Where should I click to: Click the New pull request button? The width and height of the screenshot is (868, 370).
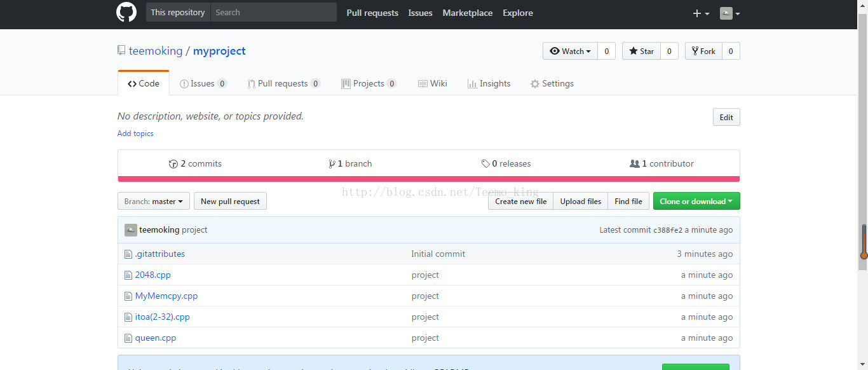230,202
